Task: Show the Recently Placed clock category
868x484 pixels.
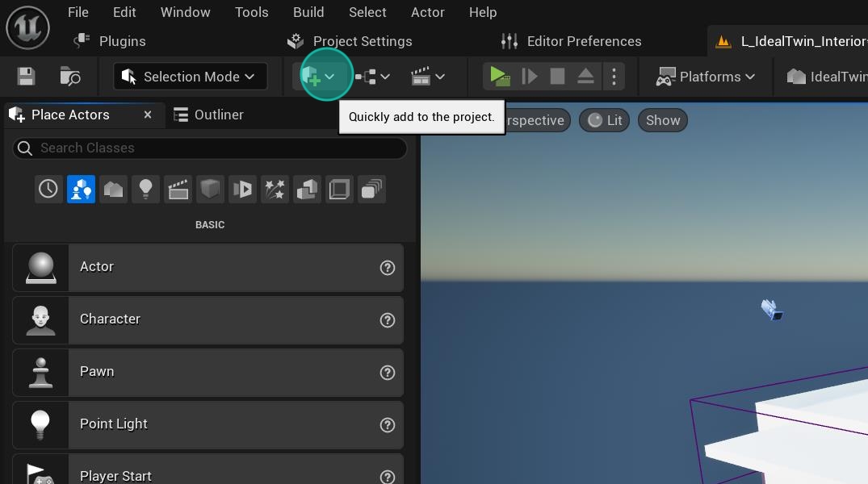Action: coord(48,190)
